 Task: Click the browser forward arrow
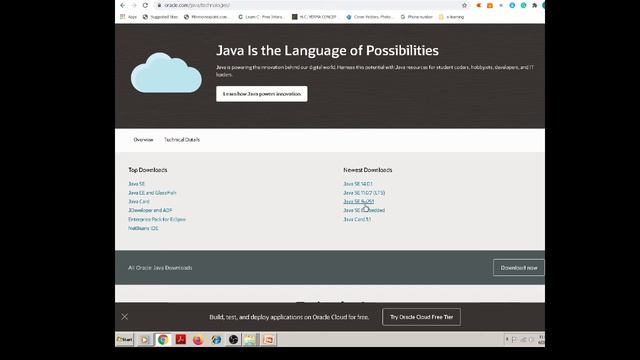click(x=134, y=5)
